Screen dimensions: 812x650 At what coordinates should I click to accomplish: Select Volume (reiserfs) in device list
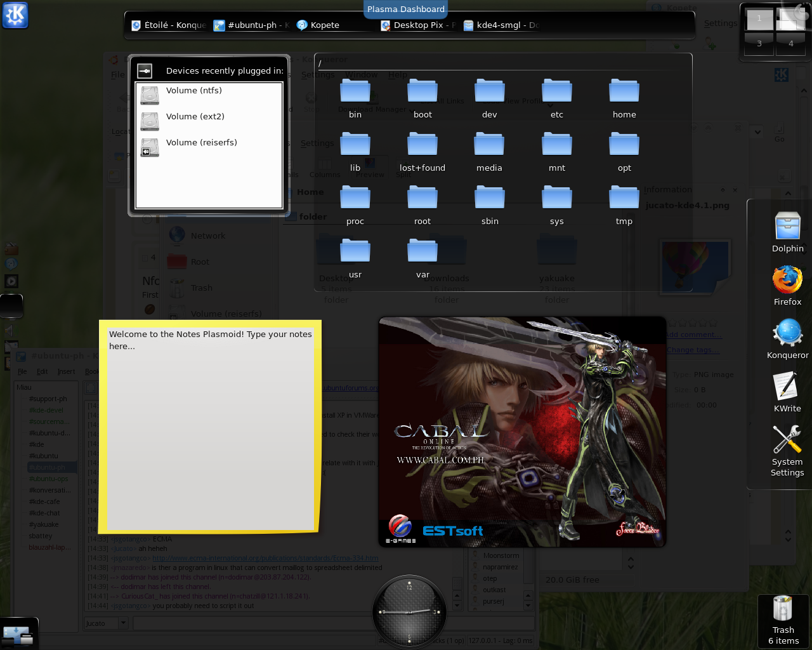coord(201,143)
